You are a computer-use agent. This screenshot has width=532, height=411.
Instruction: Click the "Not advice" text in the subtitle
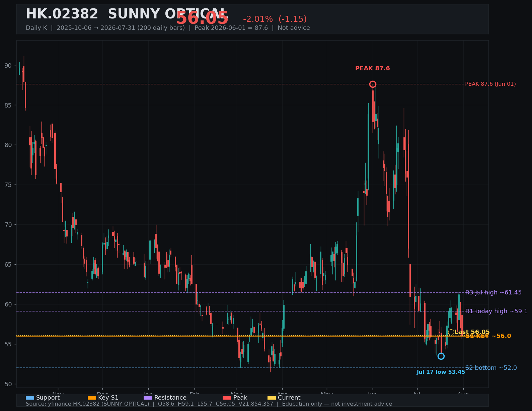(x=294, y=28)
